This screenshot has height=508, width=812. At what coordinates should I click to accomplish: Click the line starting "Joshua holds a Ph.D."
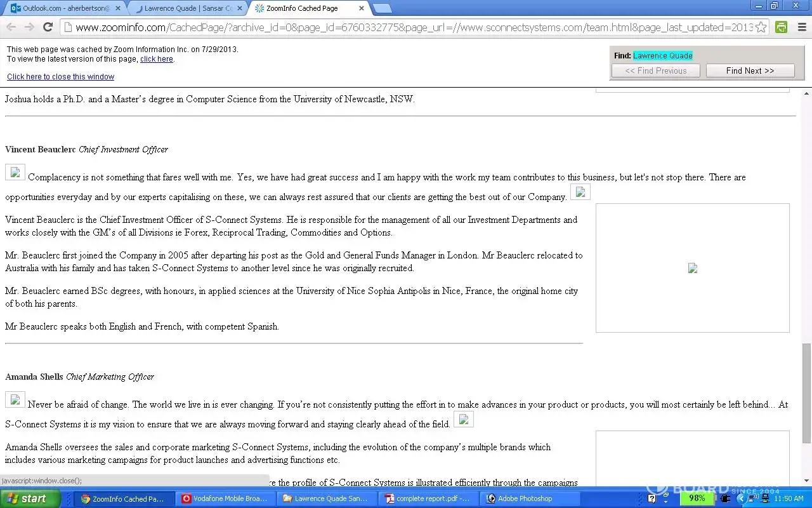pos(210,100)
